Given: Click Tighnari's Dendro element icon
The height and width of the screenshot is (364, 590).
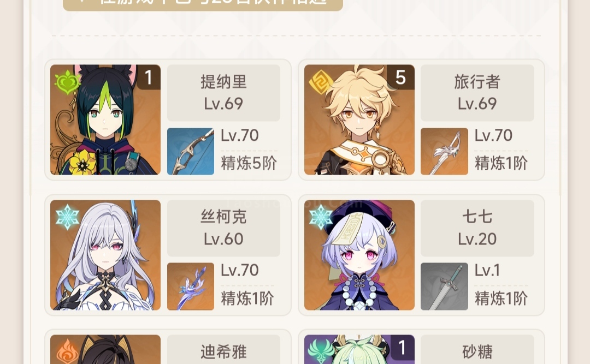Looking at the screenshot, I should 67,82.
